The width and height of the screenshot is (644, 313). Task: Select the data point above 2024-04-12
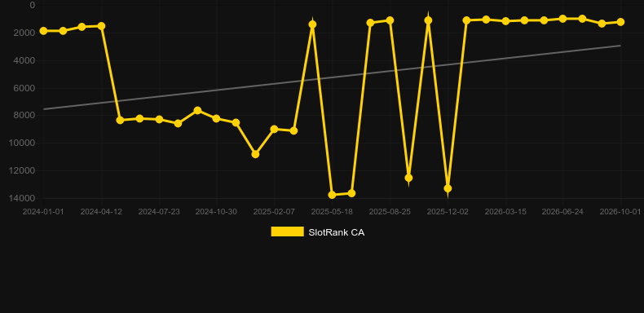[x=101, y=26]
